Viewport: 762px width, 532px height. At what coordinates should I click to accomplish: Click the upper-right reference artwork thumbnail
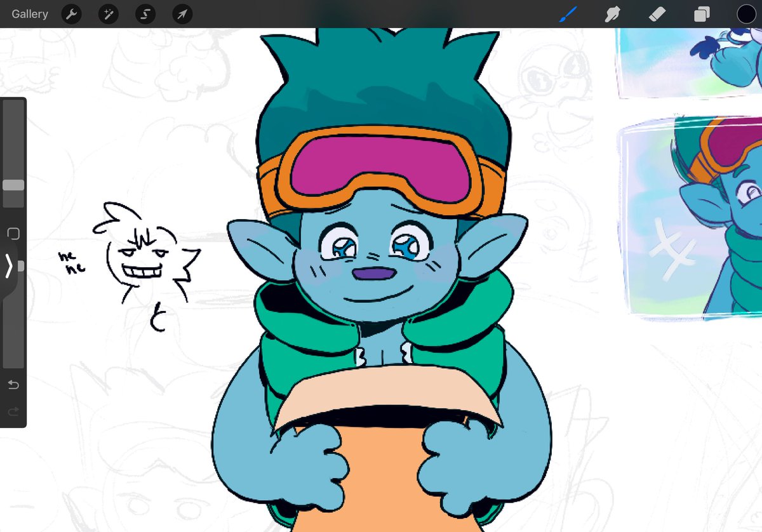tap(688, 63)
